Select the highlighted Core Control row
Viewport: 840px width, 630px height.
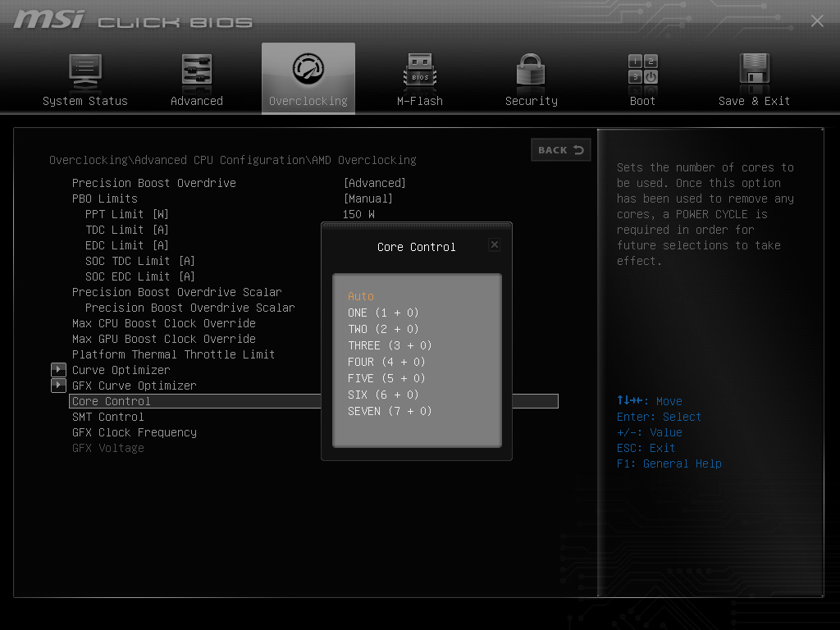314,401
